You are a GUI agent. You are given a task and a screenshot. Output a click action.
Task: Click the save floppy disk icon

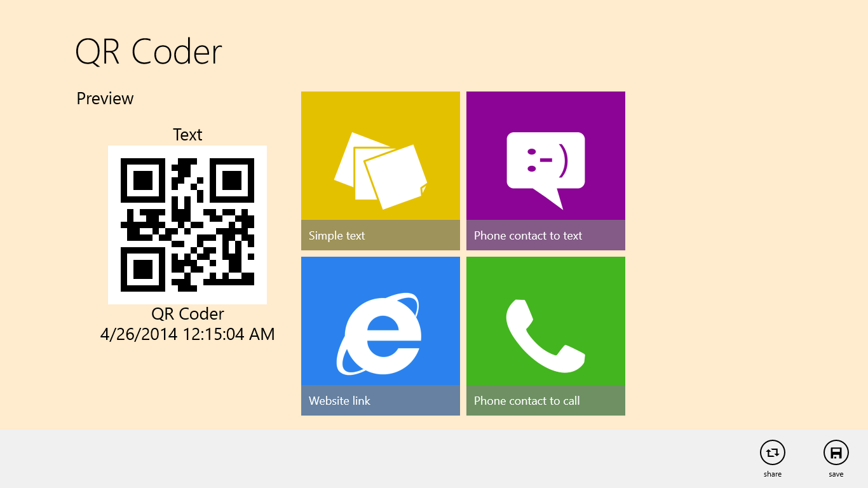click(836, 453)
